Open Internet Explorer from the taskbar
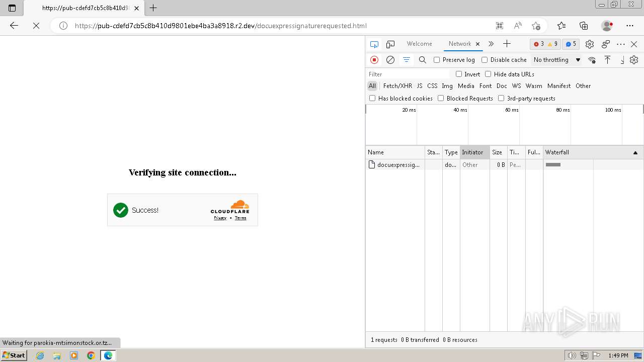 click(x=40, y=355)
